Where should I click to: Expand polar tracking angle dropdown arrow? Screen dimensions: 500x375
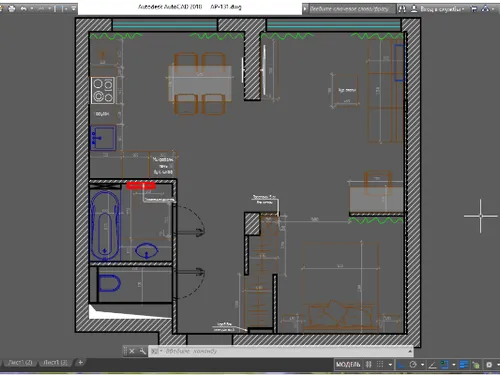tap(422, 365)
